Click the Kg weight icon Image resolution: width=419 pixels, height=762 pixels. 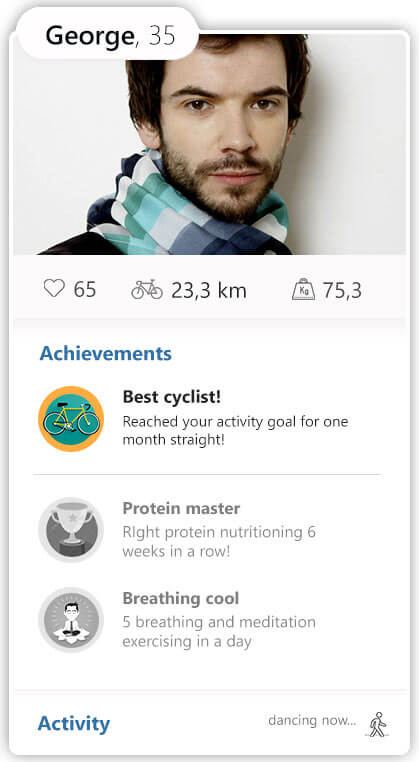click(x=303, y=290)
